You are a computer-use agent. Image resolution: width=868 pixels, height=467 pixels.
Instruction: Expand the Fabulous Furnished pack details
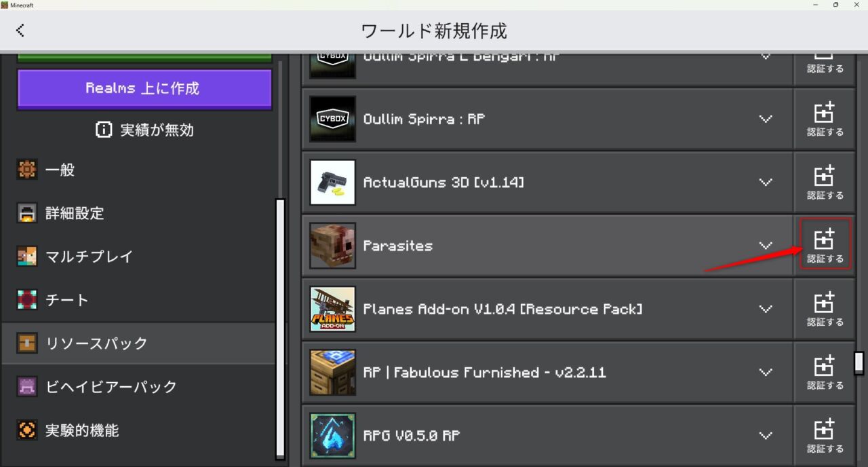[x=766, y=373]
